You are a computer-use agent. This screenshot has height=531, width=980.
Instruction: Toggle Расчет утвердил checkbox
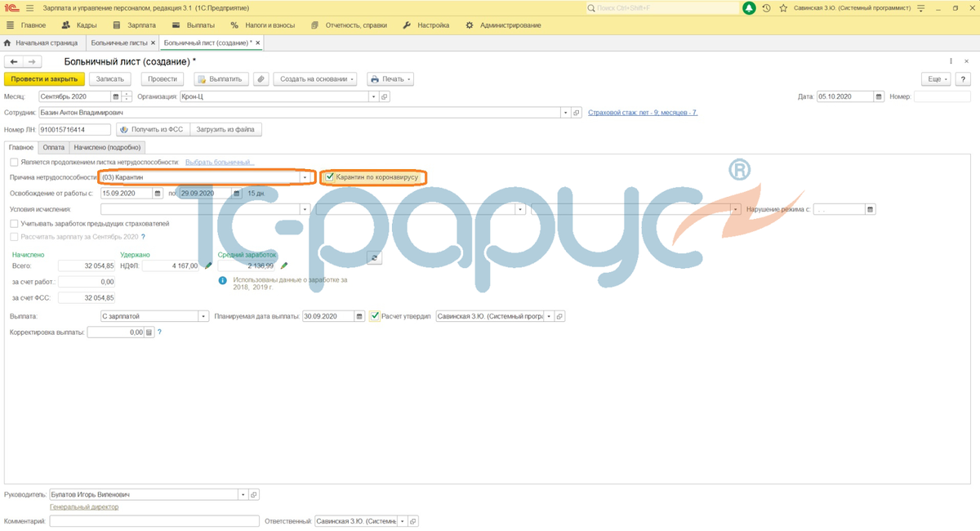pos(375,316)
